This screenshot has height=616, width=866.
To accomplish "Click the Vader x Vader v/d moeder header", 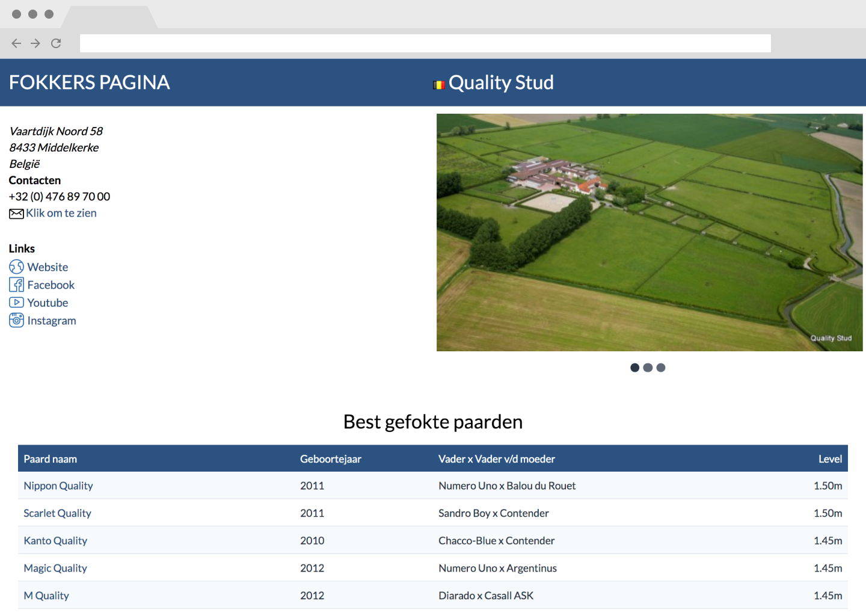I will (497, 459).
